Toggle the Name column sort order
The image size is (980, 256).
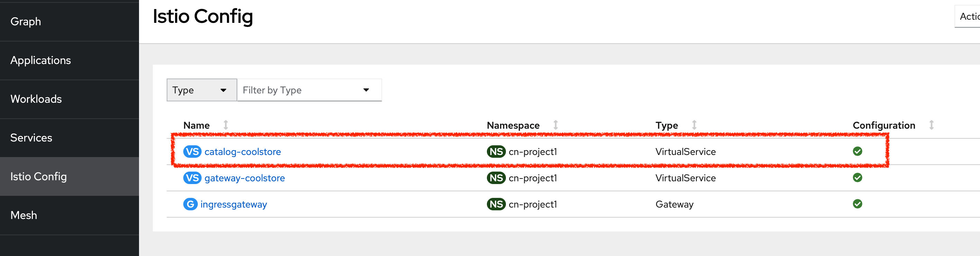tap(226, 125)
